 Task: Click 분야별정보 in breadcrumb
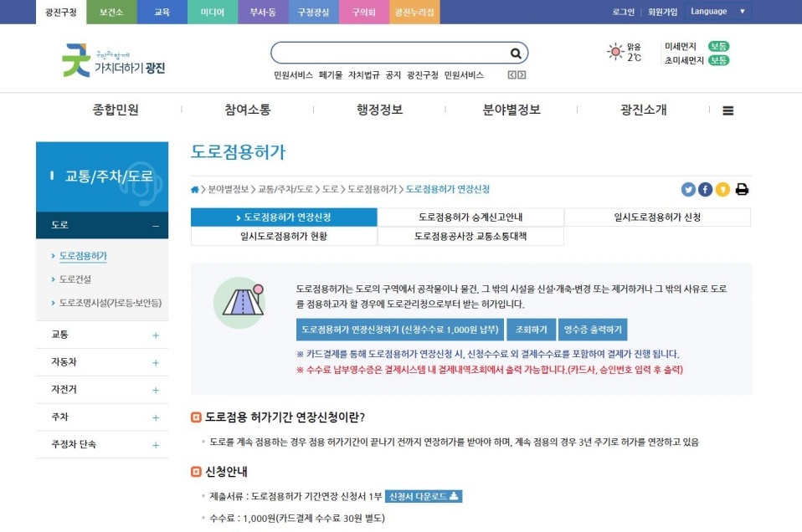pos(228,190)
